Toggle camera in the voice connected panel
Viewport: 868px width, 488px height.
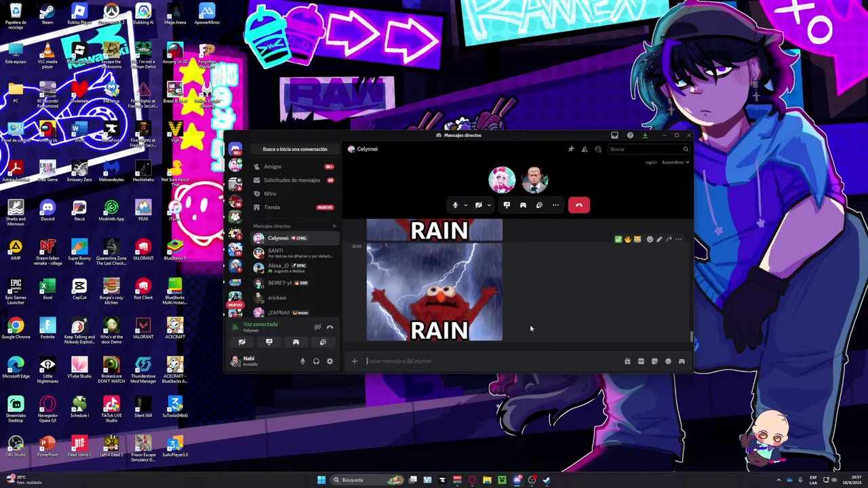click(242, 342)
